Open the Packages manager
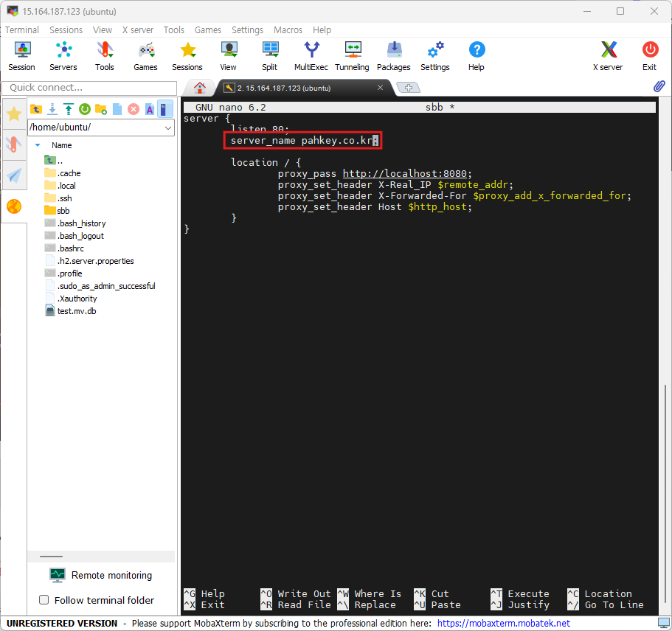 tap(394, 56)
